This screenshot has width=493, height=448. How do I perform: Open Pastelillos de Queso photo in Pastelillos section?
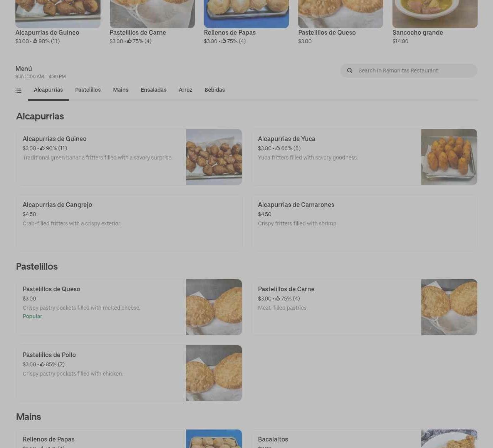(x=214, y=307)
